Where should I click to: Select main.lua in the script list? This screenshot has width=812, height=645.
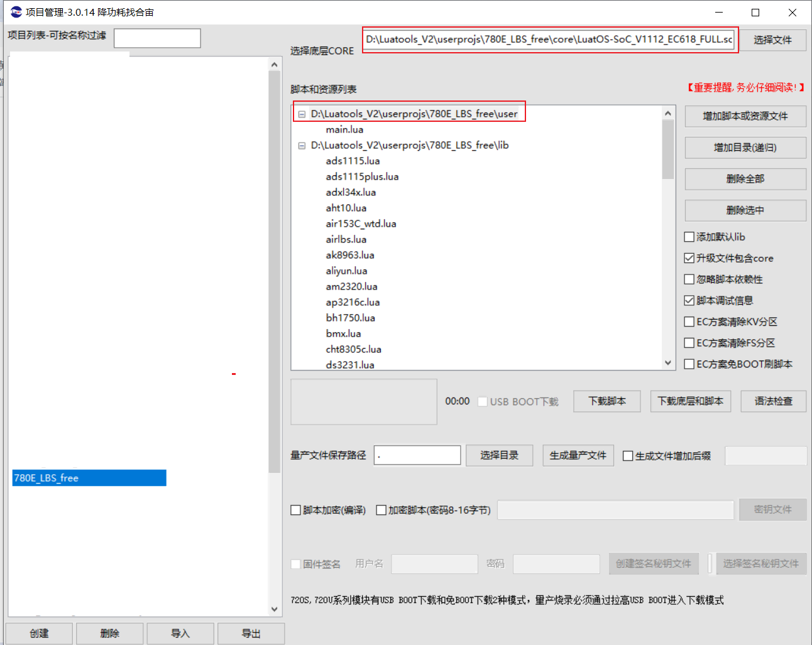pyautogui.click(x=344, y=129)
